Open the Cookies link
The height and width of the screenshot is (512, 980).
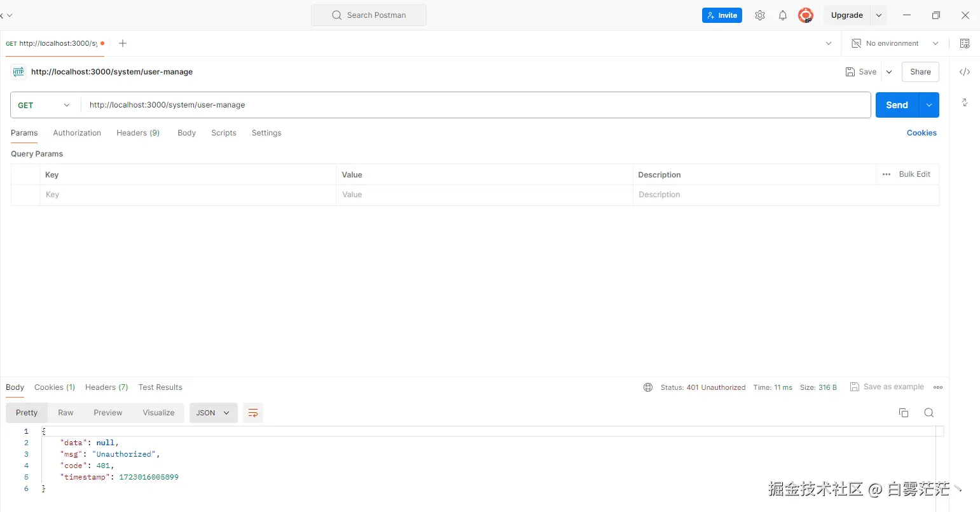[921, 133]
